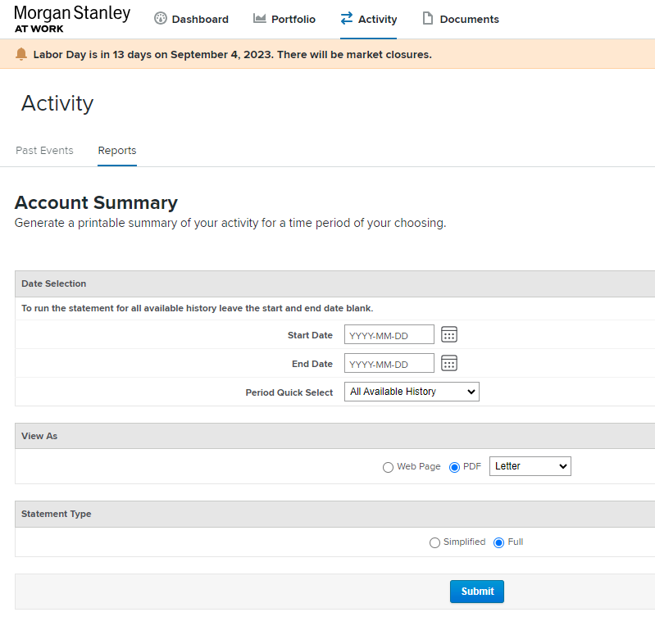The height and width of the screenshot is (644, 655).
Task: Open the End Date calendar picker
Action: (449, 363)
